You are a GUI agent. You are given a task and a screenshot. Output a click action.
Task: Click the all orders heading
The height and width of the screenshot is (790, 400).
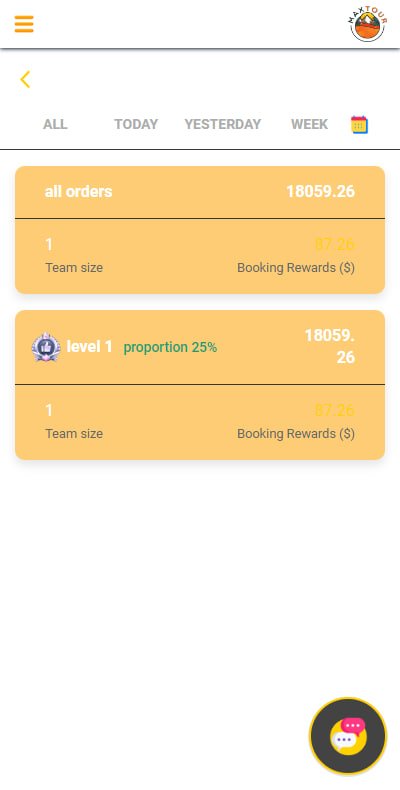79,191
